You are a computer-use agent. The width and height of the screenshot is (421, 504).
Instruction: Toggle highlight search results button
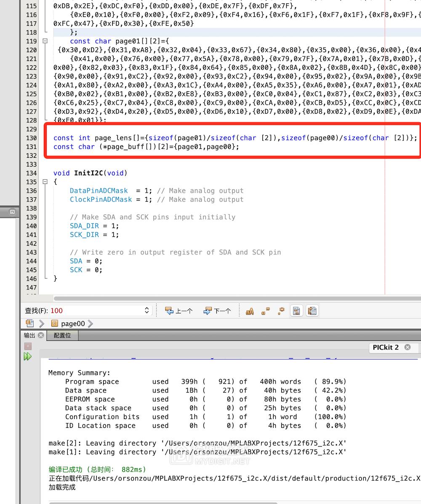point(297,311)
